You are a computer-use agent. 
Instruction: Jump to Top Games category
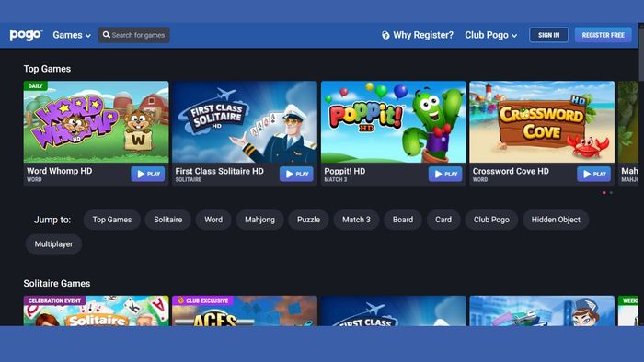(x=112, y=220)
